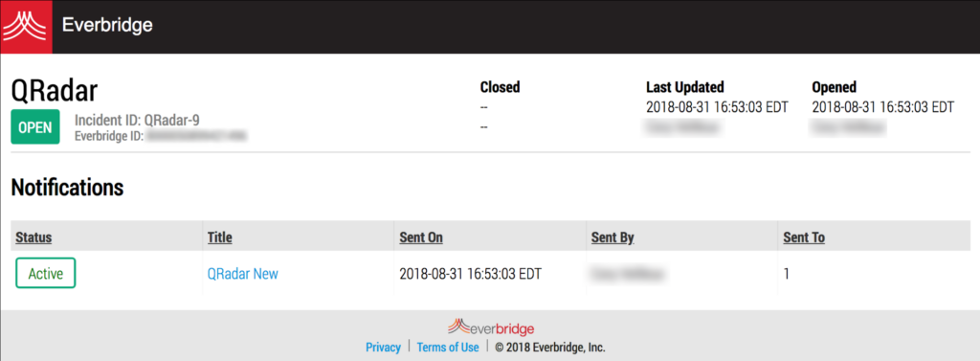This screenshot has width=980, height=361.
Task: Open the Terms of Use link
Action: [x=448, y=348]
